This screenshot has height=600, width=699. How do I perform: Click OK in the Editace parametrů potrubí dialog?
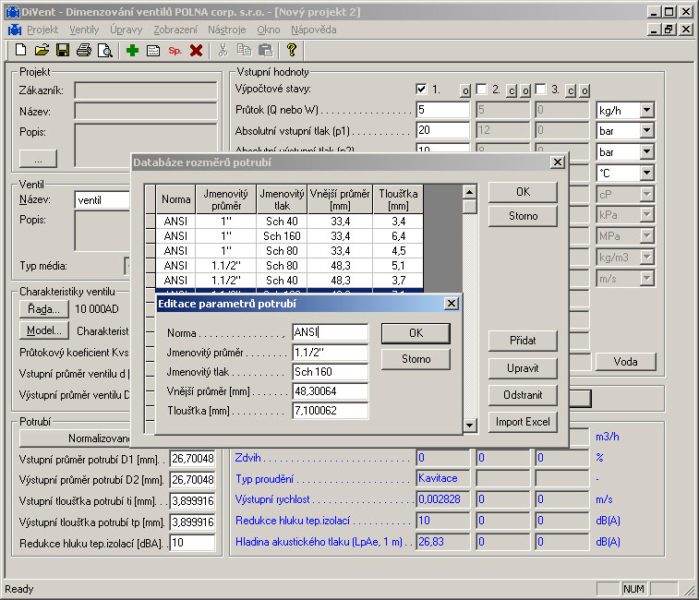pyautogui.click(x=416, y=333)
